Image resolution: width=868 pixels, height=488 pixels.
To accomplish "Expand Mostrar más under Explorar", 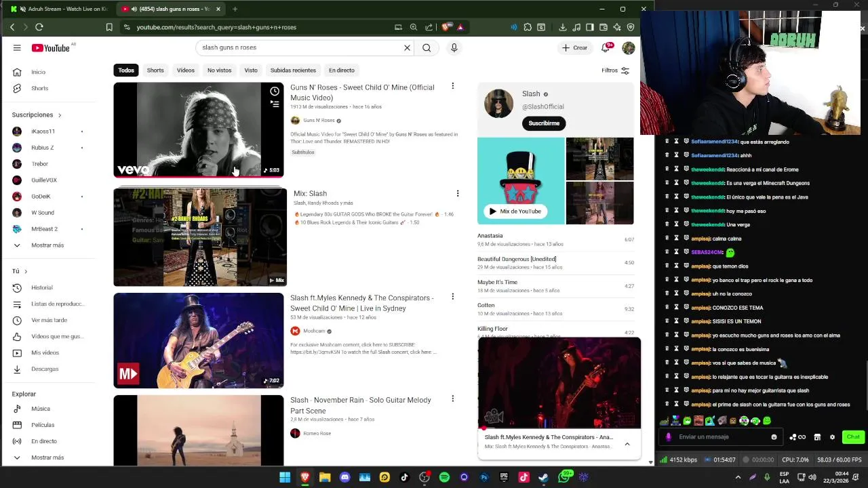I will 47,457.
